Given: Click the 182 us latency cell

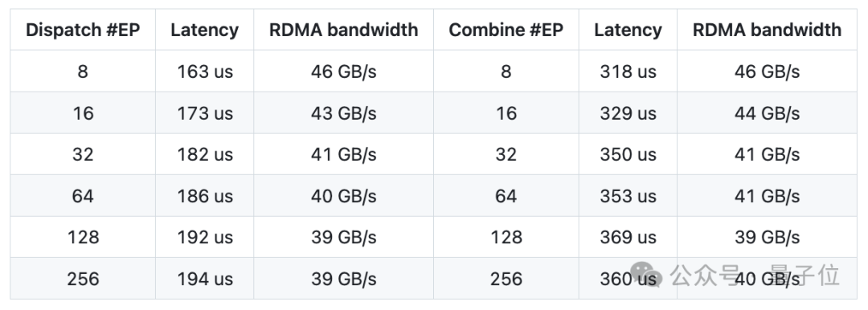Looking at the screenshot, I should click(x=205, y=154).
